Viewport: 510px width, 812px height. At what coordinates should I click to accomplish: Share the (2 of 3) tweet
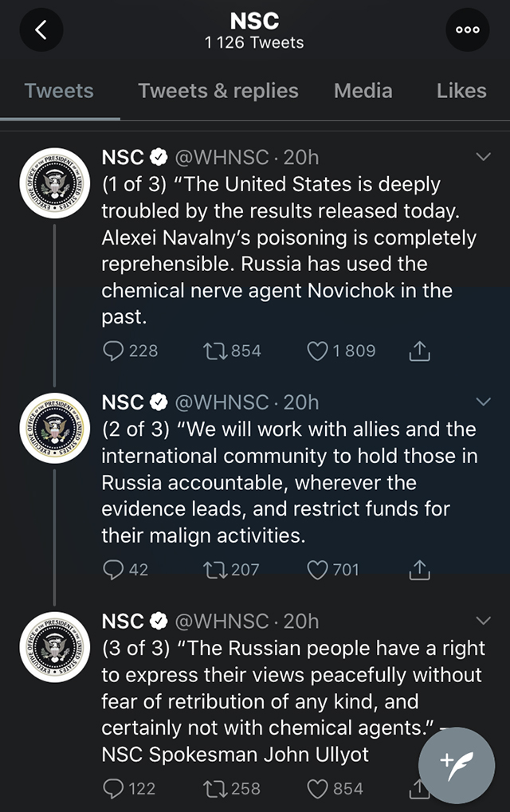[x=419, y=570]
